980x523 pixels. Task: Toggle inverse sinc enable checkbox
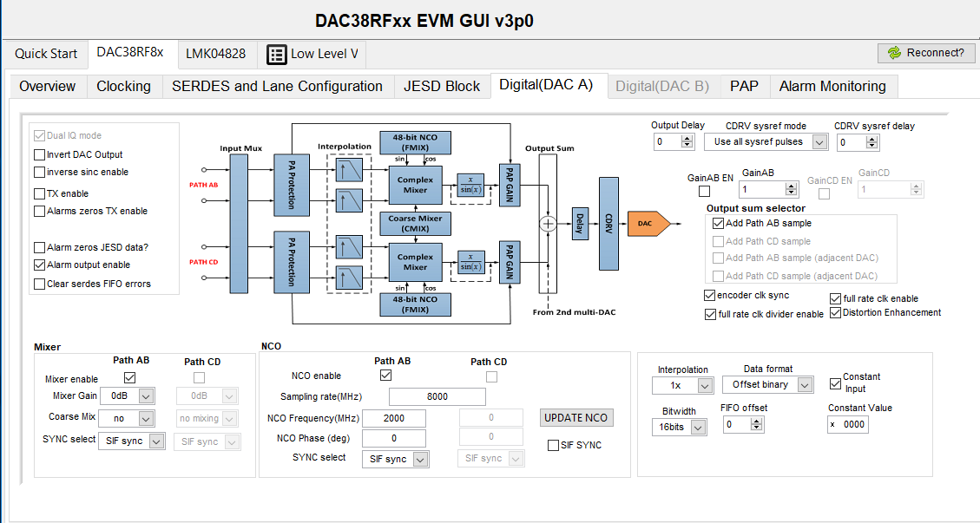(x=40, y=172)
